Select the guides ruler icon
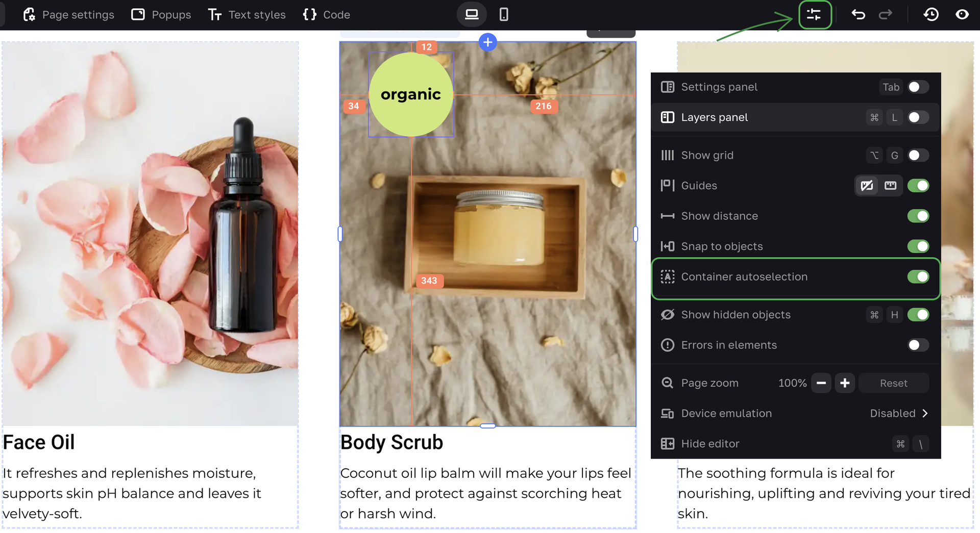Screen dimensions: 980x533 (x=891, y=186)
